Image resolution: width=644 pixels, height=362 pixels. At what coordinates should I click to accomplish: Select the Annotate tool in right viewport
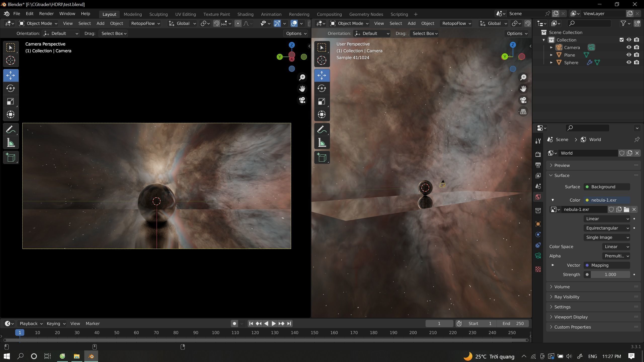tap(322, 130)
